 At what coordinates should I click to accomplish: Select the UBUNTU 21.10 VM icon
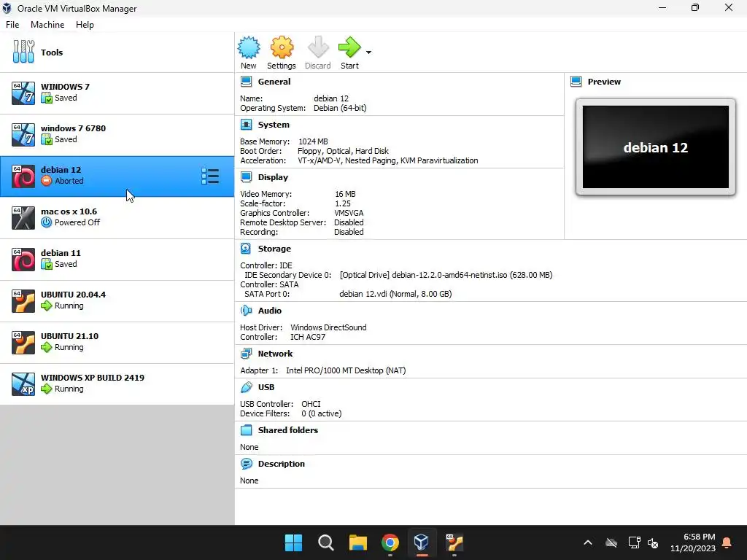[23, 343]
